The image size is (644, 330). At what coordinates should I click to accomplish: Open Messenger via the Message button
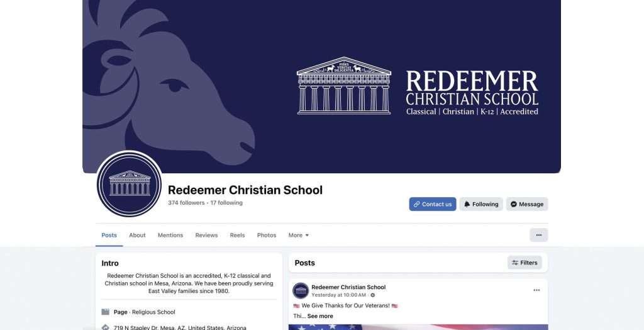pos(527,204)
